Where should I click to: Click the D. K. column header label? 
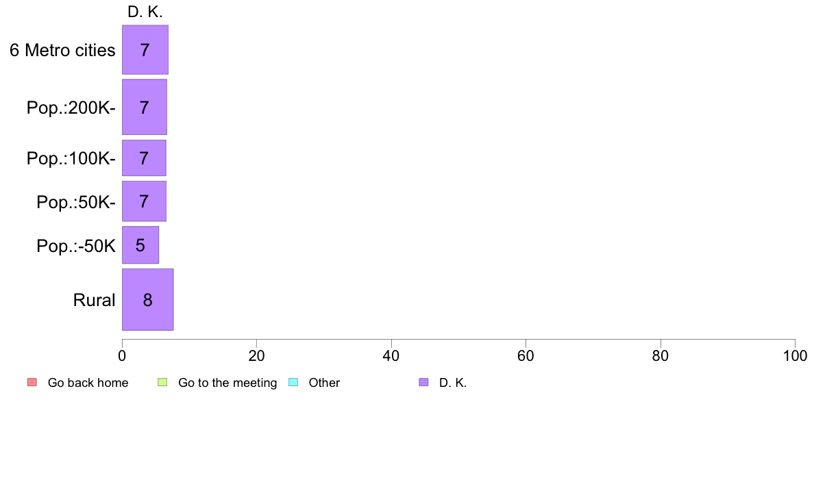(145, 12)
